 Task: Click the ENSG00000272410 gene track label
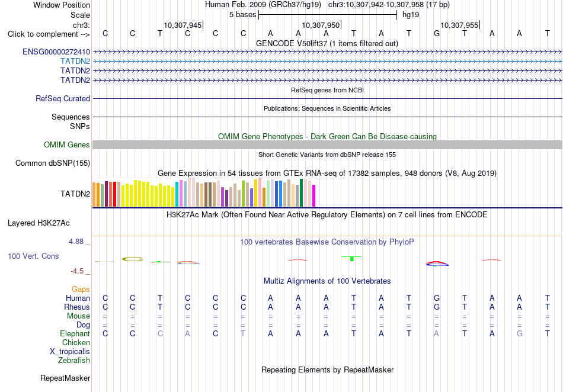[x=56, y=52]
